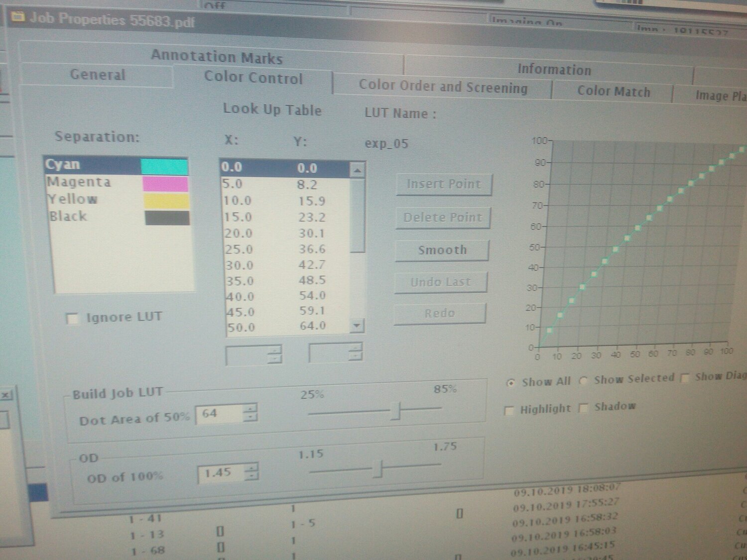Viewport: 747px width, 560px height.
Task: Select the Magenta separation
Action: [x=117, y=183]
